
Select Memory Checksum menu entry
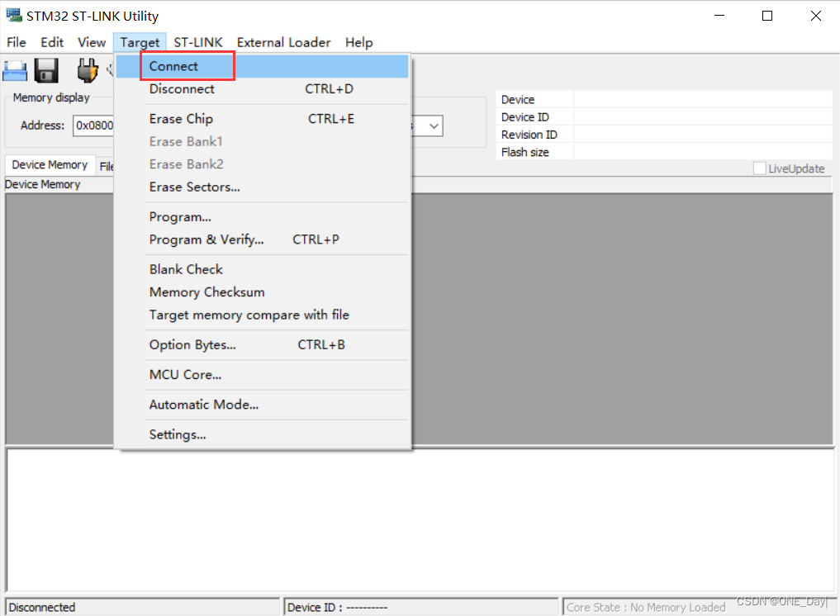click(x=263, y=292)
